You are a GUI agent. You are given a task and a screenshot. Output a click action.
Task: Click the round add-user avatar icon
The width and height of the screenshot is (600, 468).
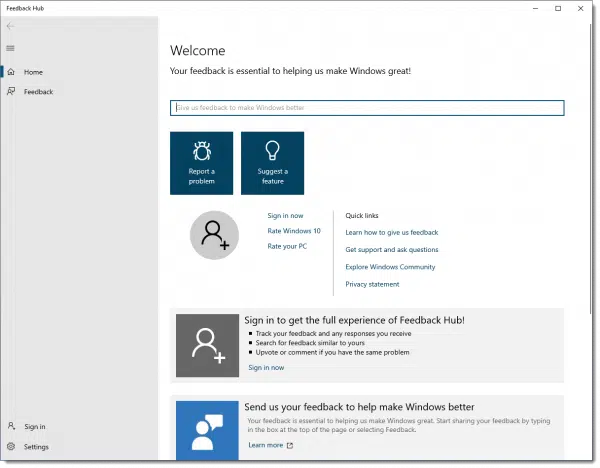click(214, 235)
